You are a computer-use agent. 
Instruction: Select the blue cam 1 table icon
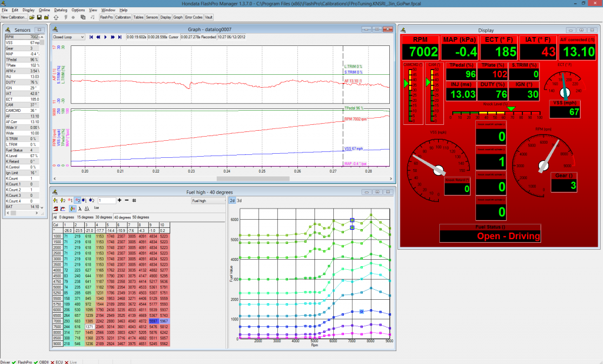[84, 200]
